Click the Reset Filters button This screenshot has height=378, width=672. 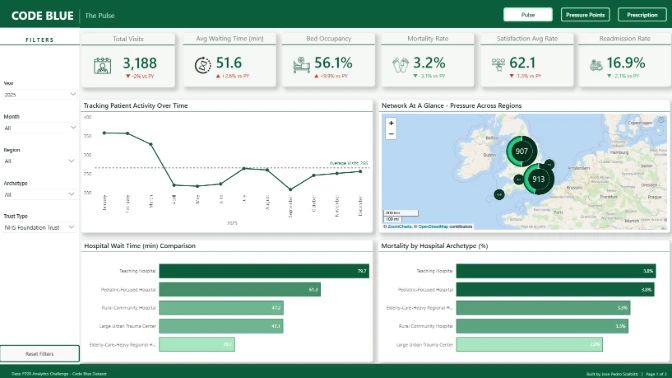pyautogui.click(x=39, y=354)
